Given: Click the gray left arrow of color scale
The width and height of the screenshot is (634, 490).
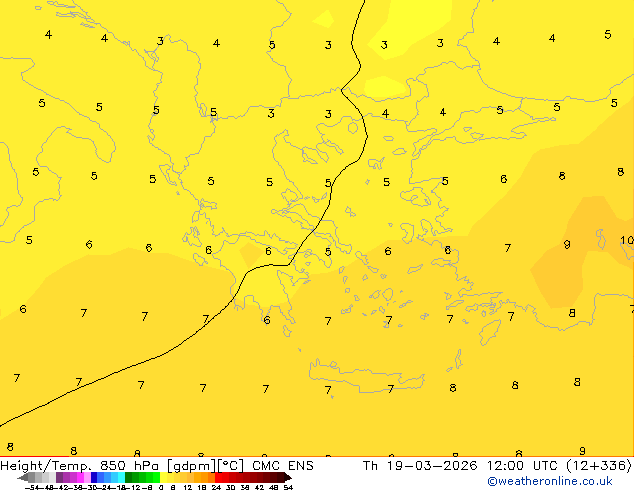Looking at the screenshot, I should [x=23, y=478].
